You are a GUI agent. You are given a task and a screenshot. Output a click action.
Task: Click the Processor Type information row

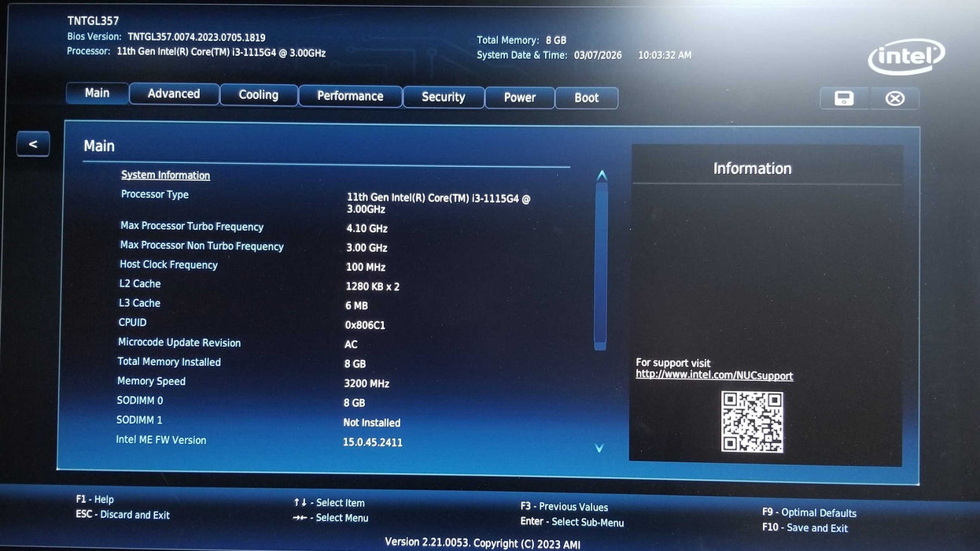154,194
